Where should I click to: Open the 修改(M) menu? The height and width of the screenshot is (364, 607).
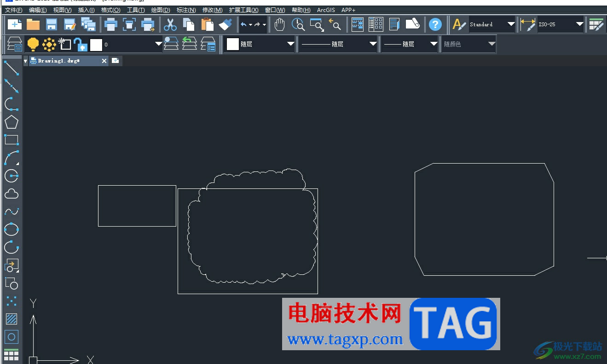(212, 10)
